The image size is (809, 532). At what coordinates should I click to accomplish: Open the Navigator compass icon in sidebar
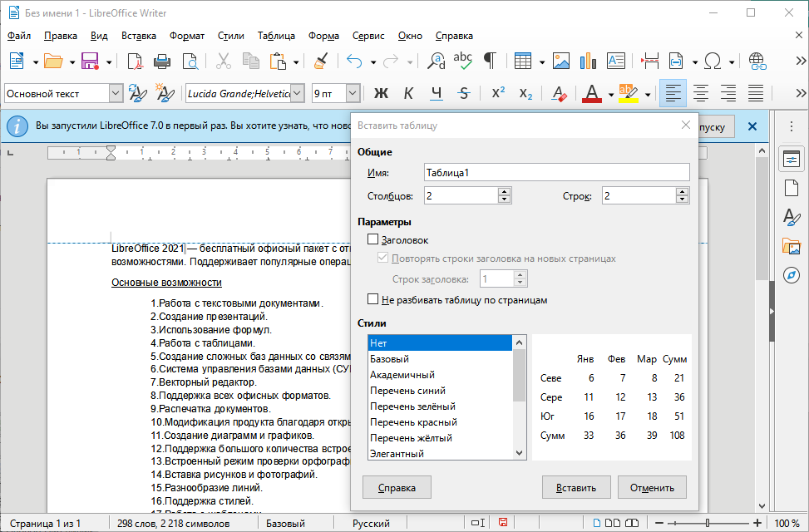(791, 274)
